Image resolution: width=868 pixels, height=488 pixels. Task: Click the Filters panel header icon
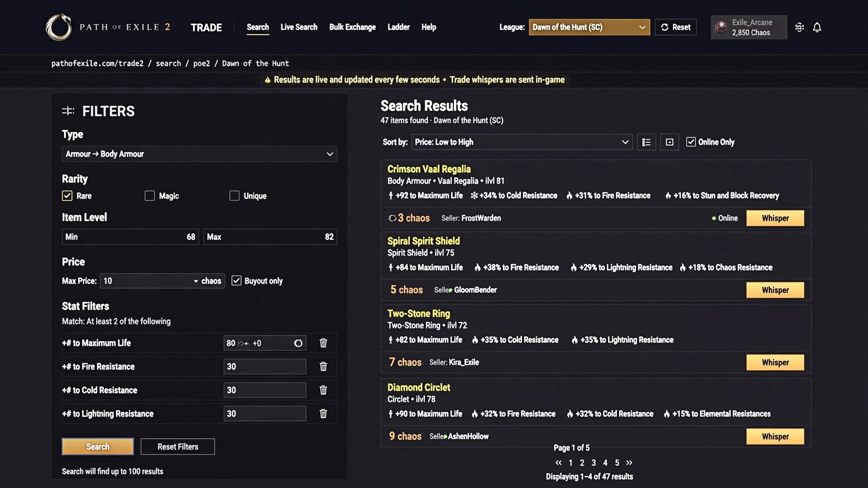[x=68, y=111]
